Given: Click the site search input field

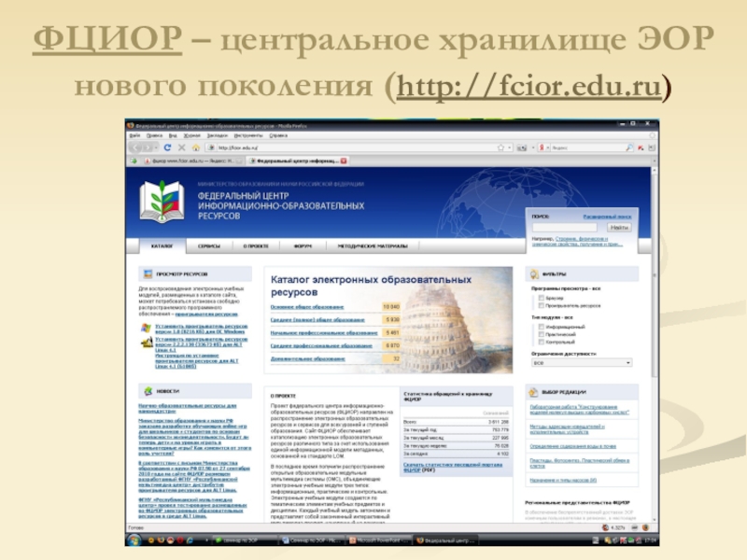Looking at the screenshot, I should pos(564,228).
